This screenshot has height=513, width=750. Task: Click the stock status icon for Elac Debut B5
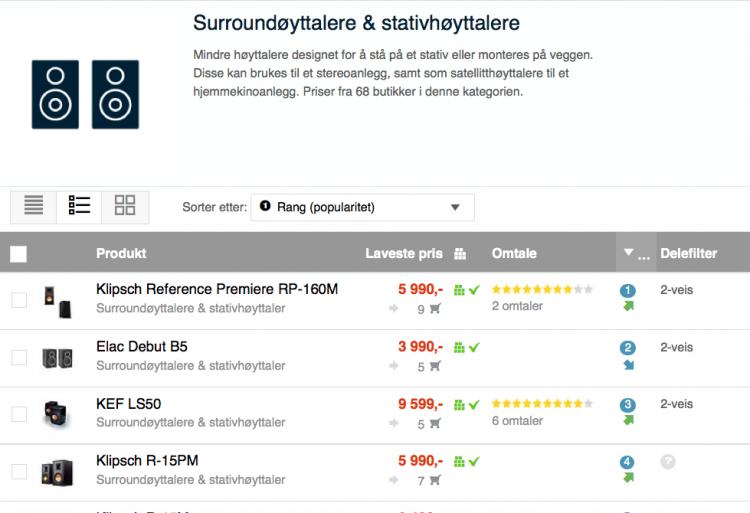pos(467,347)
